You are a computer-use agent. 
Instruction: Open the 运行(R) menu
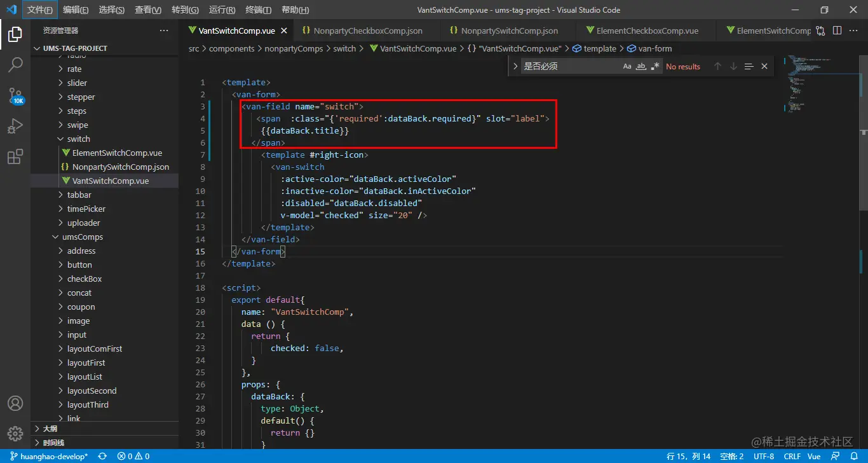pos(222,10)
